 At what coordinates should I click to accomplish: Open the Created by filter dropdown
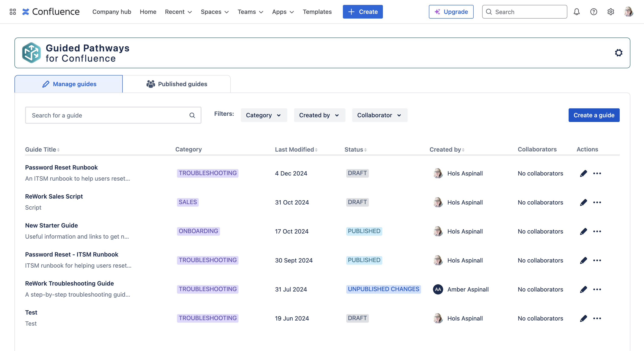319,115
